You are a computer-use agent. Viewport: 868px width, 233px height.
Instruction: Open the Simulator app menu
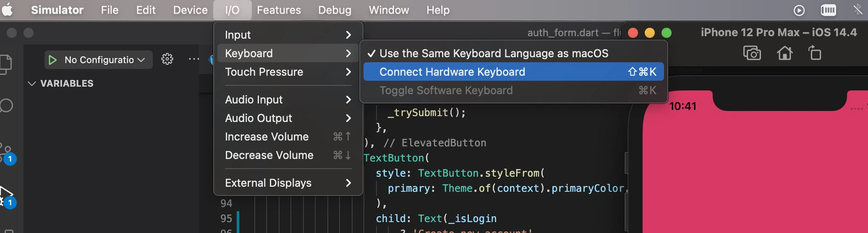pos(57,10)
